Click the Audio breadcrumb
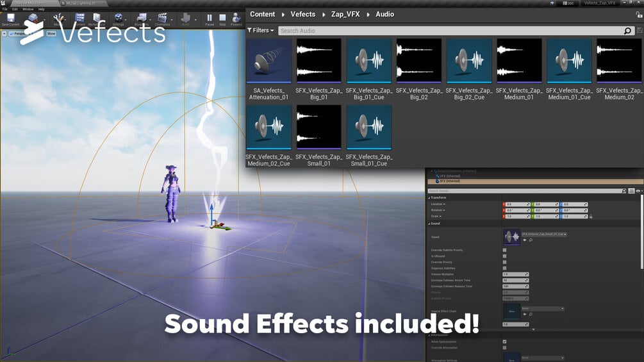This screenshot has height=362, width=644. [x=385, y=14]
